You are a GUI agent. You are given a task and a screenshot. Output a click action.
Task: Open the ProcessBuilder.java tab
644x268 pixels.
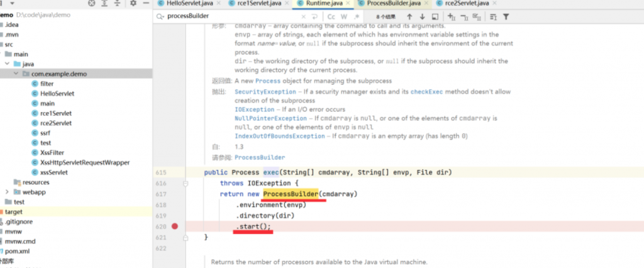[x=389, y=3]
